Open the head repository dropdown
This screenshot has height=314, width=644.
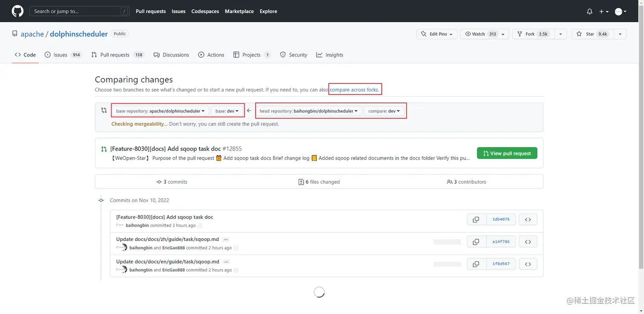(x=309, y=111)
